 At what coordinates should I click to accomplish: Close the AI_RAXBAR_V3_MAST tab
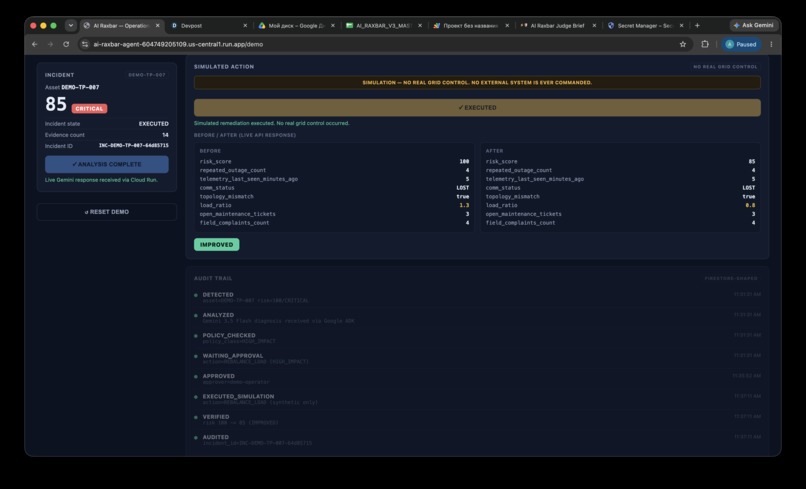coord(420,25)
